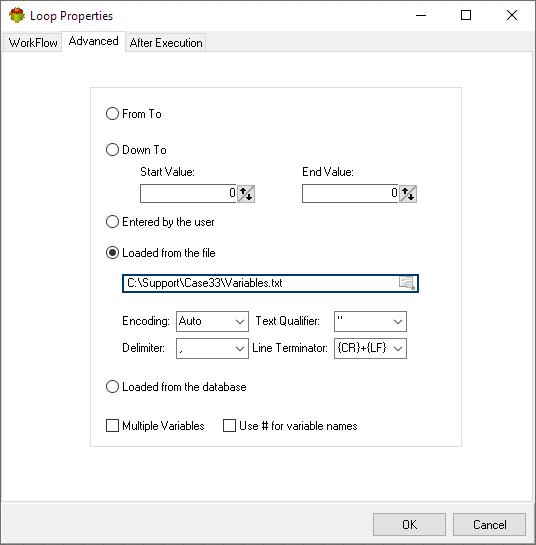Click the Cancel button
Screen dimensions: 536x545
click(x=489, y=524)
